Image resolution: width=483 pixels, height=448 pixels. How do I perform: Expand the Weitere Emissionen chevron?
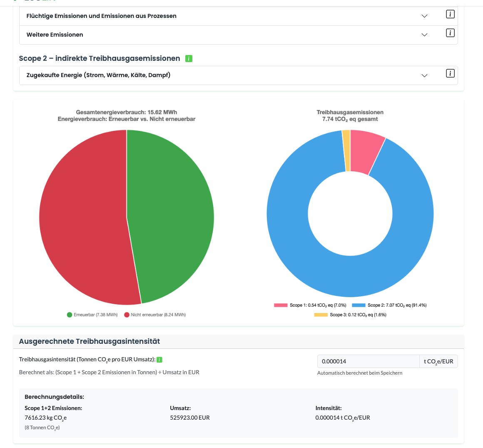point(424,35)
